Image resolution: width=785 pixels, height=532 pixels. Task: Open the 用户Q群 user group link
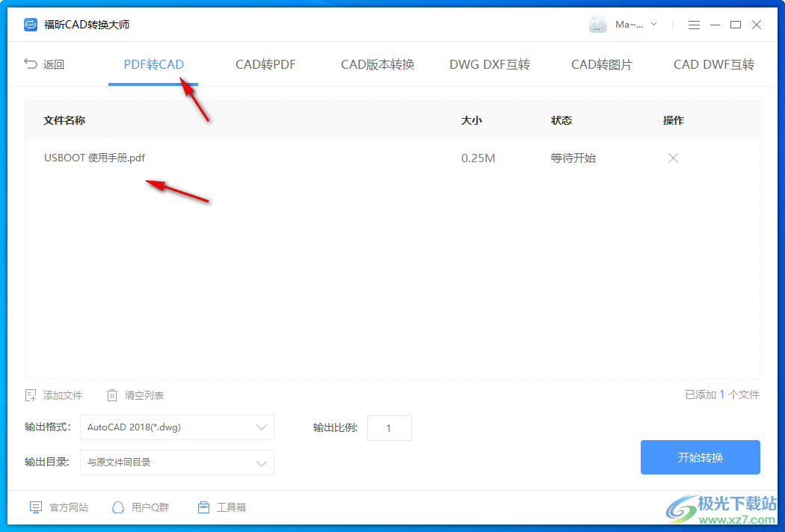[141, 507]
